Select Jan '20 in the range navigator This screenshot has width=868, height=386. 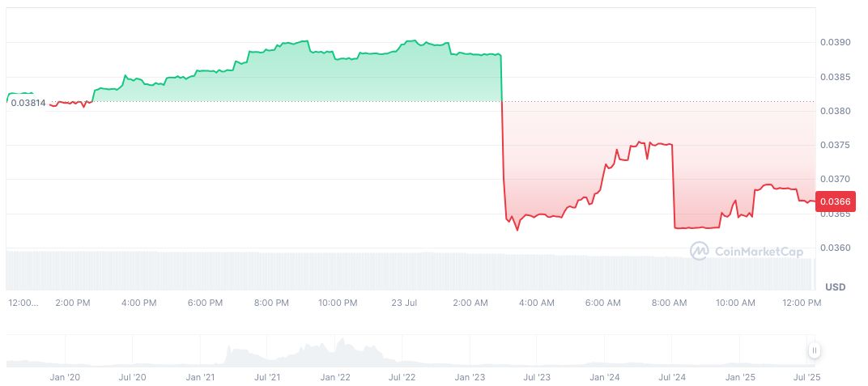[65, 377]
